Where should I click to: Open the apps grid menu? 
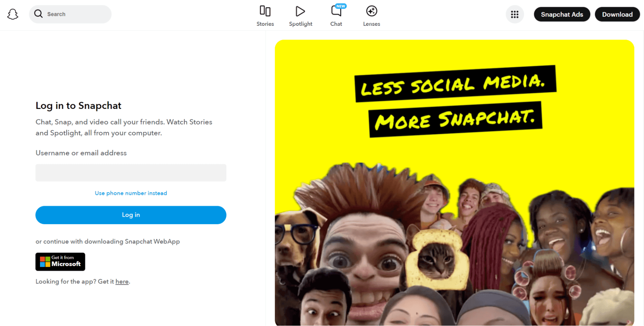pyautogui.click(x=514, y=15)
